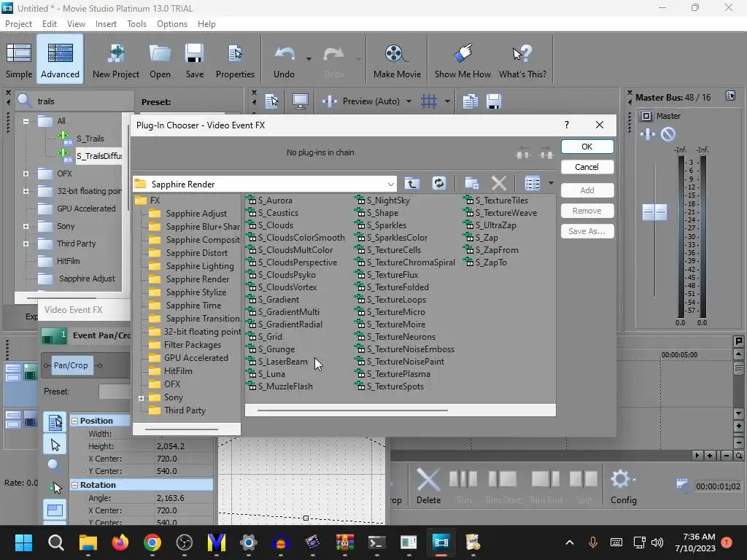The width and height of the screenshot is (747, 560).
Task: Save preview snapshot to file
Action: [494, 101]
